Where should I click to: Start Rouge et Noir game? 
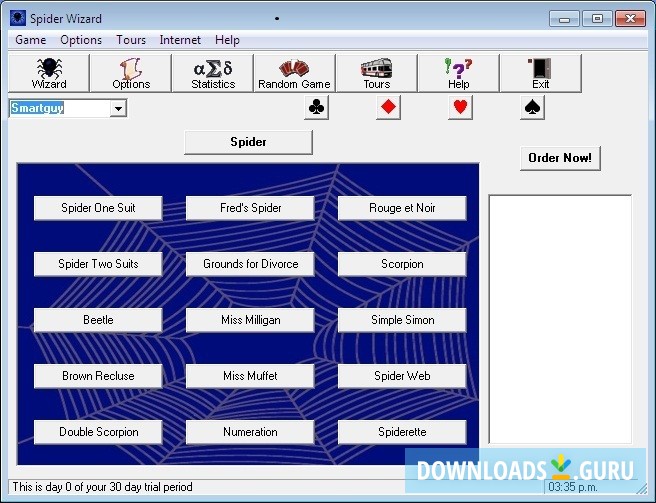pos(402,208)
